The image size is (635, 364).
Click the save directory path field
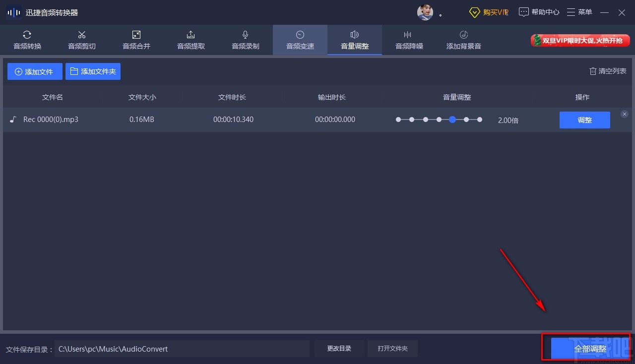click(x=182, y=349)
